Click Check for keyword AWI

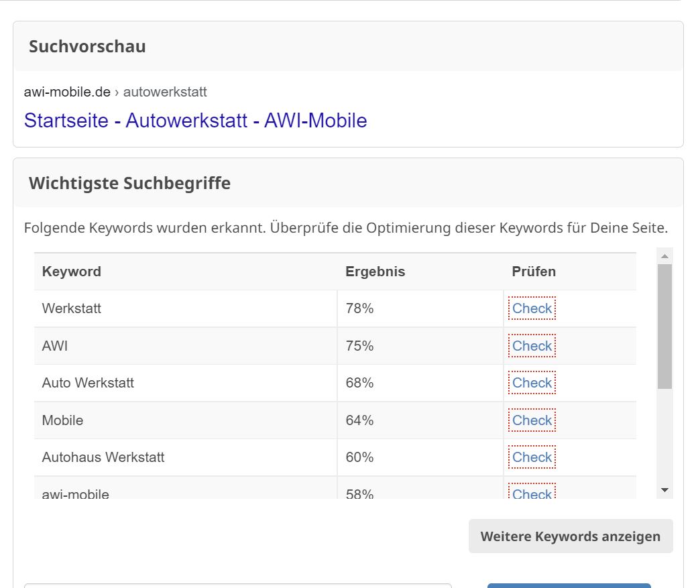tap(532, 345)
